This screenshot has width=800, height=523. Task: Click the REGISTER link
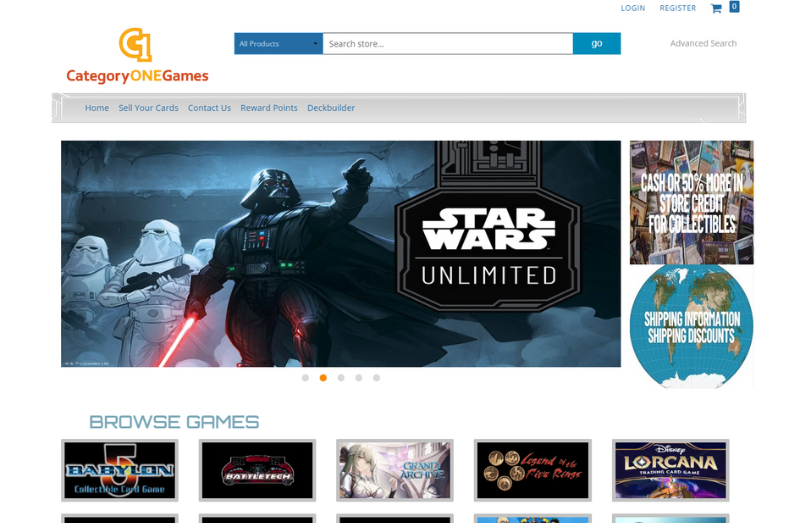(678, 8)
